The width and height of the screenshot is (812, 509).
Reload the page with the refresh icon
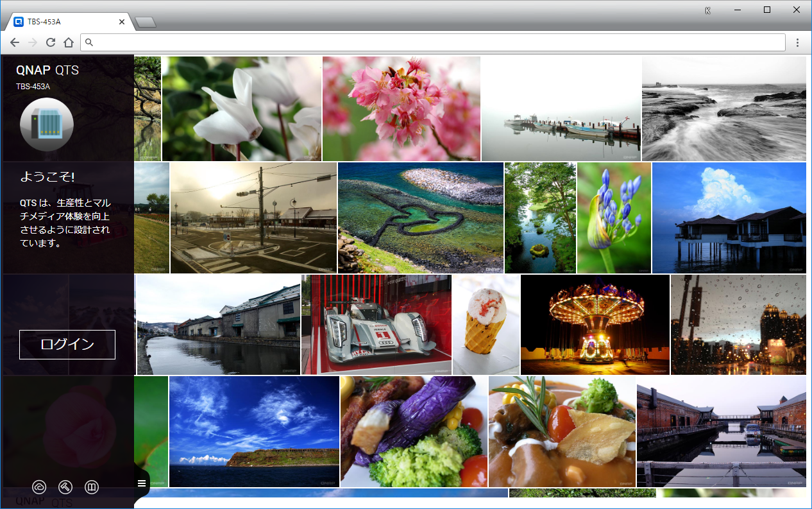pyautogui.click(x=50, y=42)
